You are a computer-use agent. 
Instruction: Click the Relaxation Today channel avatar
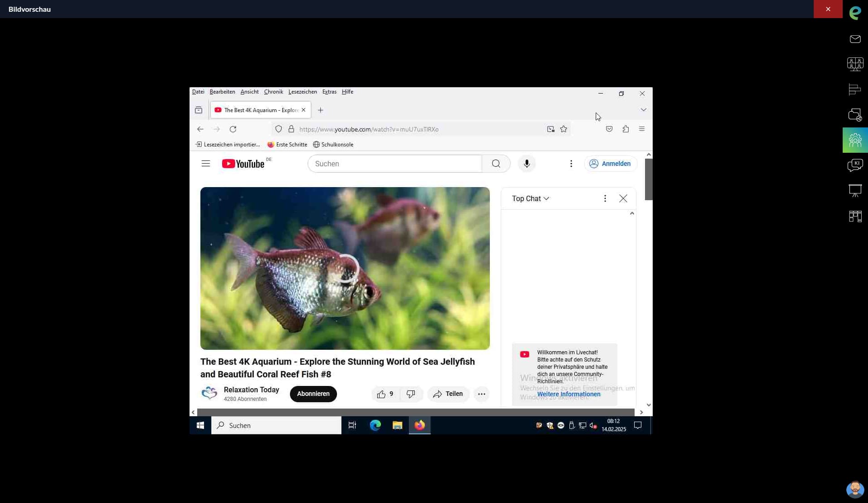(x=209, y=393)
